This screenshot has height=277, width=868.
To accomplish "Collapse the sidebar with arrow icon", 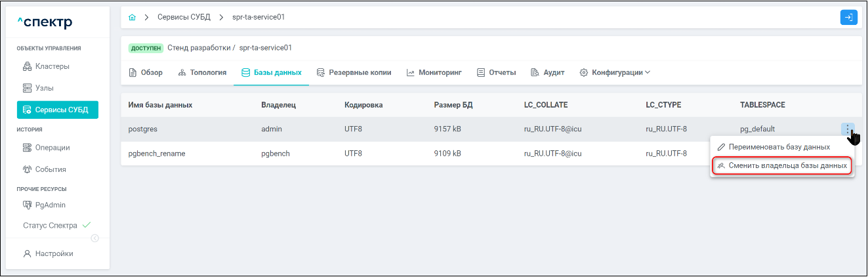I will tap(94, 238).
